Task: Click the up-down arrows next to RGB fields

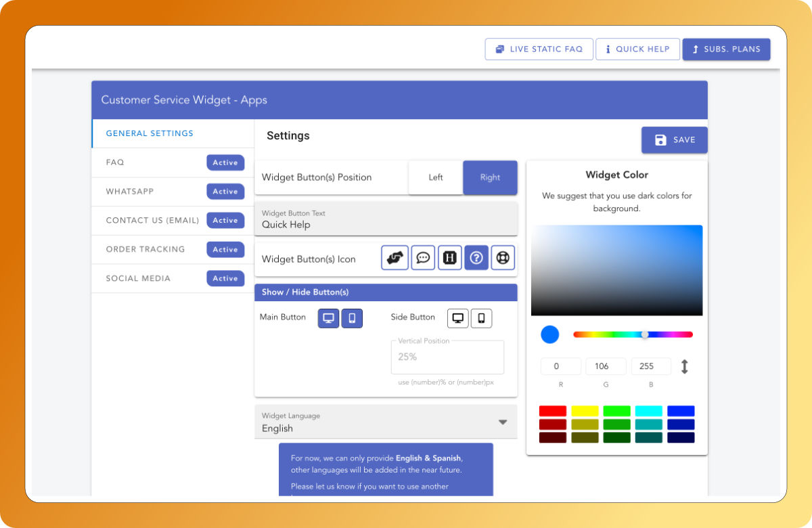Action: 684,367
